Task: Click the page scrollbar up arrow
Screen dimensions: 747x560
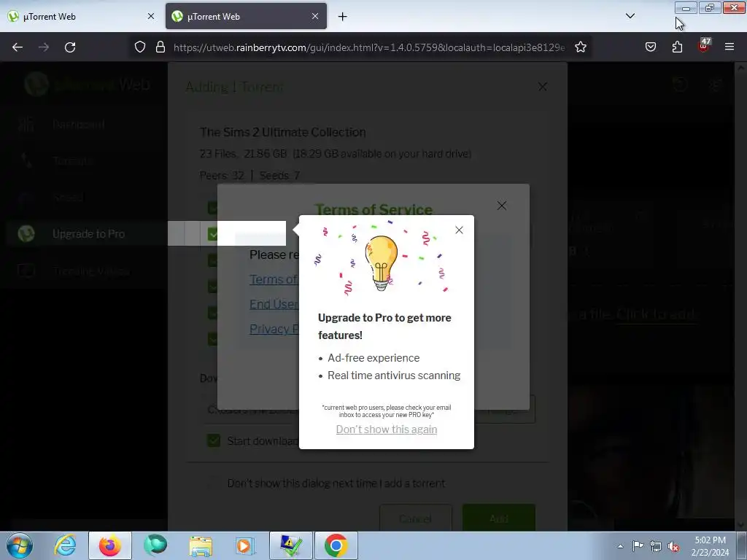Action: [741, 68]
